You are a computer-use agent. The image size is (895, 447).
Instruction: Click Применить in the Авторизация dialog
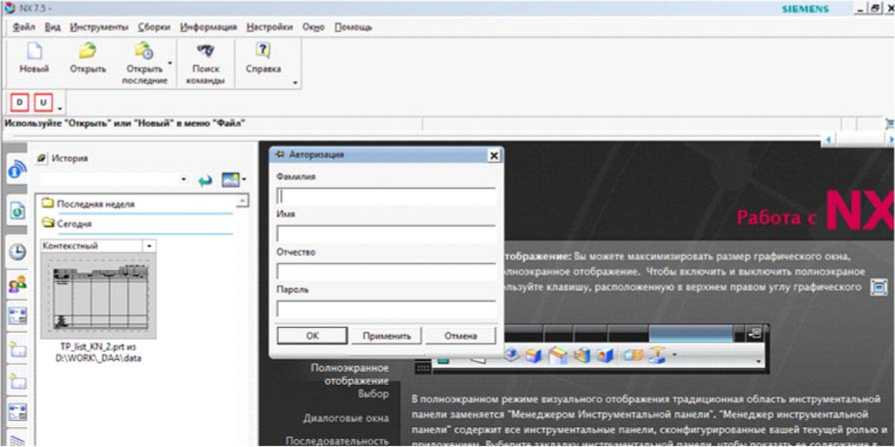(x=386, y=336)
